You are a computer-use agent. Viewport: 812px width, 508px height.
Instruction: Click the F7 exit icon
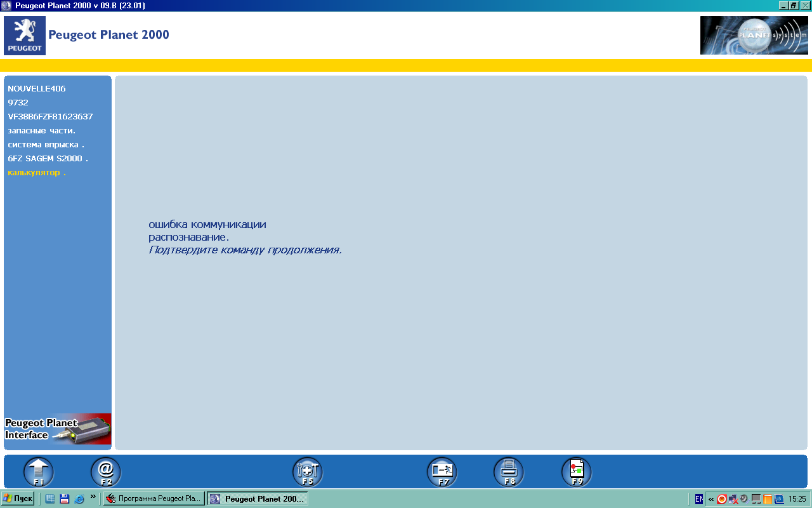[442, 472]
